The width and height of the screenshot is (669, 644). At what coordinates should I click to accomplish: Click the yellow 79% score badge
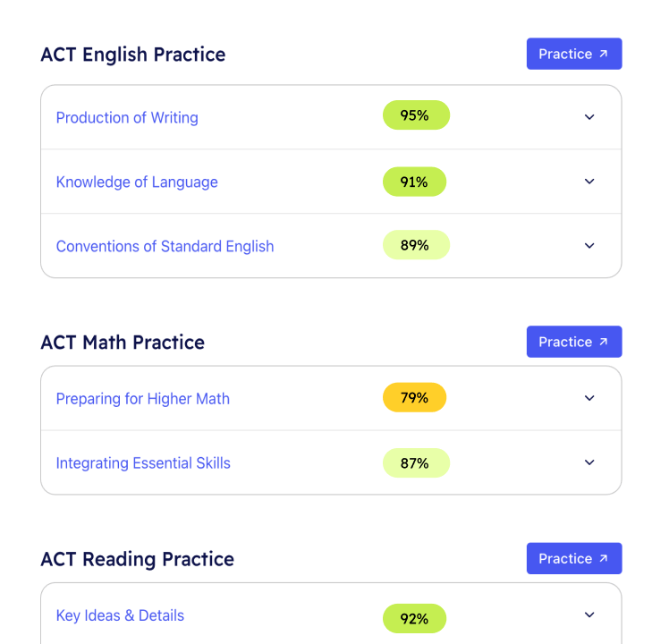(x=414, y=398)
